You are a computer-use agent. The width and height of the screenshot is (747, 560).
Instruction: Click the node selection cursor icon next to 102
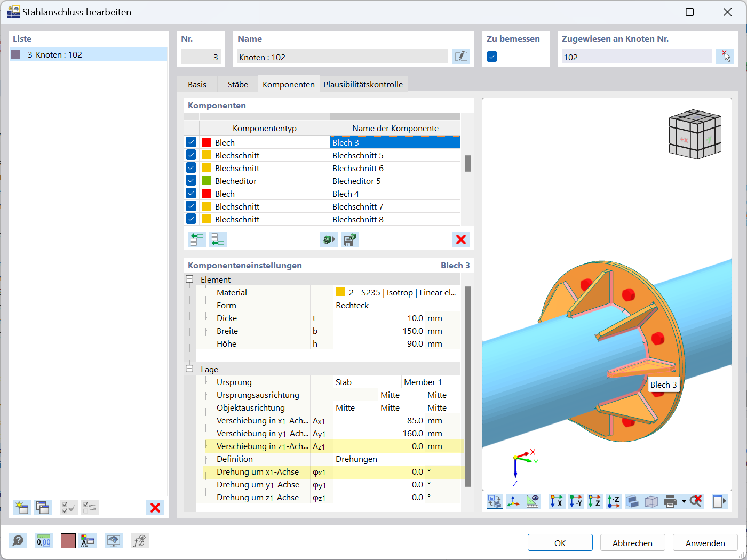725,57
